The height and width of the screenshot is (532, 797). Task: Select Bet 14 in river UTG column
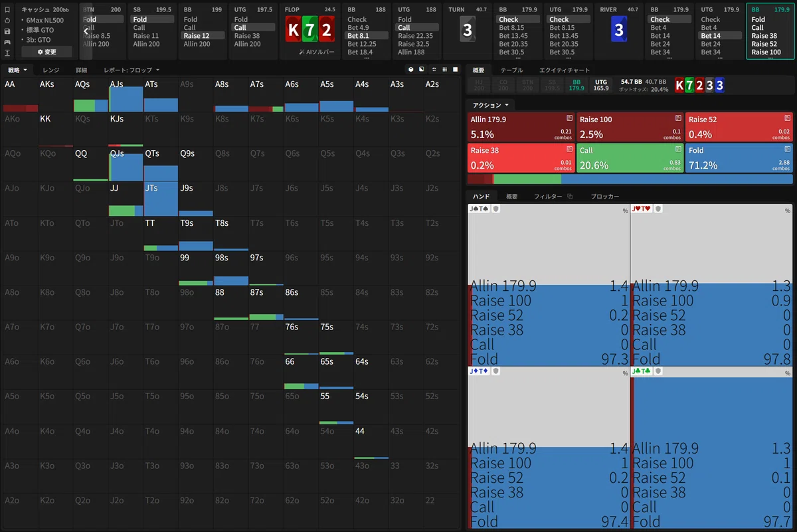(720, 36)
